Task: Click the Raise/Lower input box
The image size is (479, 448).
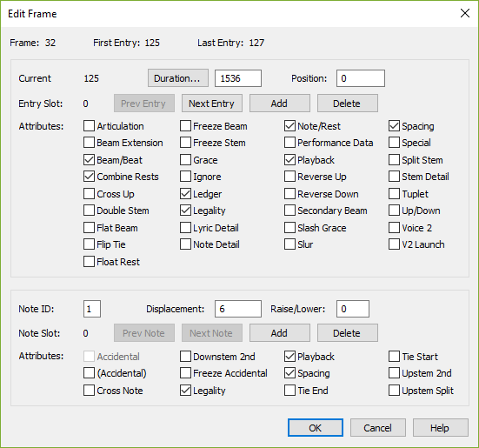Action: (x=353, y=309)
